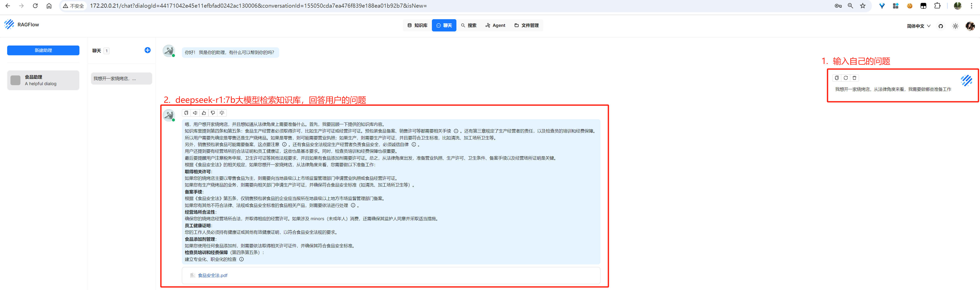Toggle the light/dark theme sun icon
The width and height of the screenshot is (980, 290).
[955, 26]
